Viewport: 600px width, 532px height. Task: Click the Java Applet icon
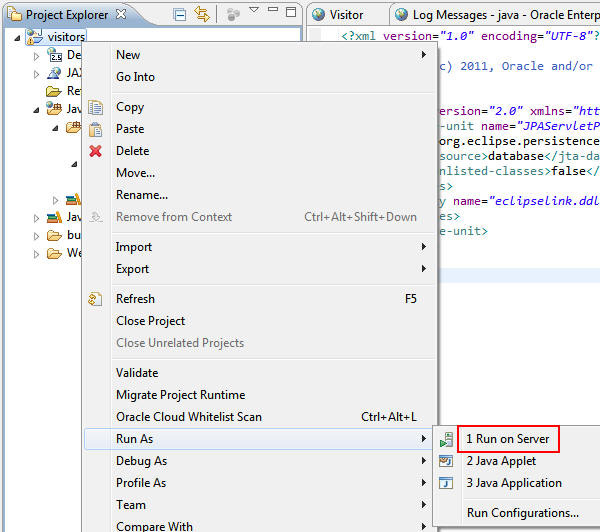(x=446, y=461)
